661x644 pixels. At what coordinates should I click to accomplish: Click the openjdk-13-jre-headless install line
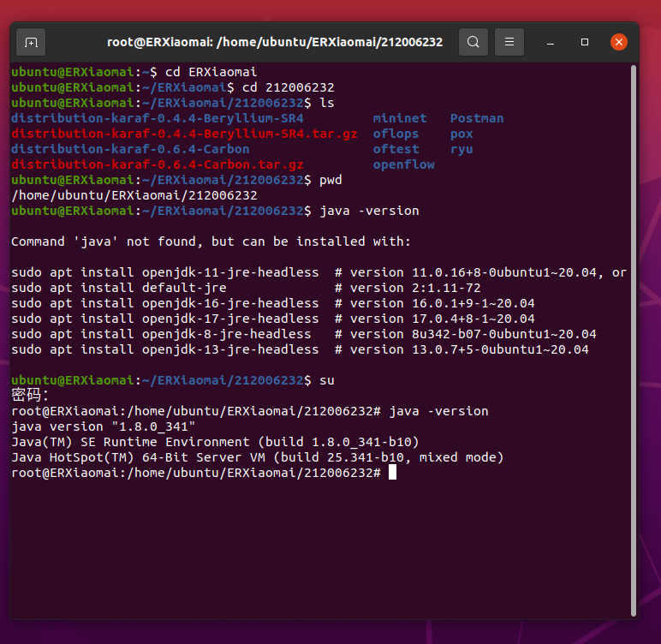(300, 349)
